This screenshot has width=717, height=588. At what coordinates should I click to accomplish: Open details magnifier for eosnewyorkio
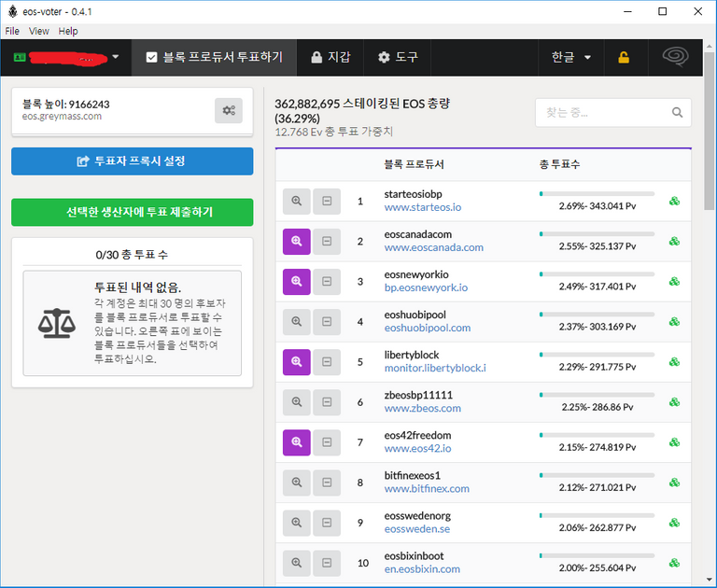coord(296,282)
